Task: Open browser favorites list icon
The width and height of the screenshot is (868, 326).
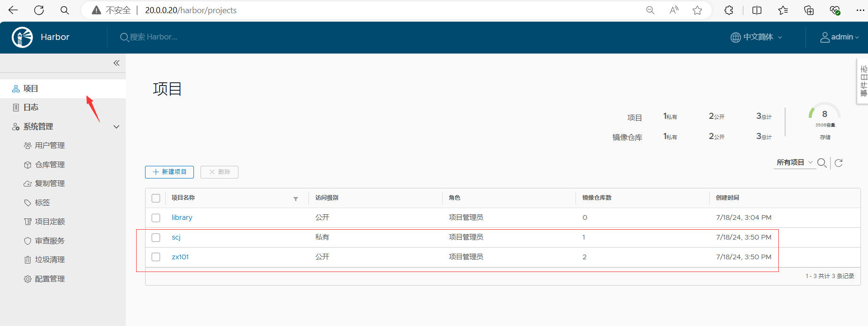Action: tap(783, 10)
